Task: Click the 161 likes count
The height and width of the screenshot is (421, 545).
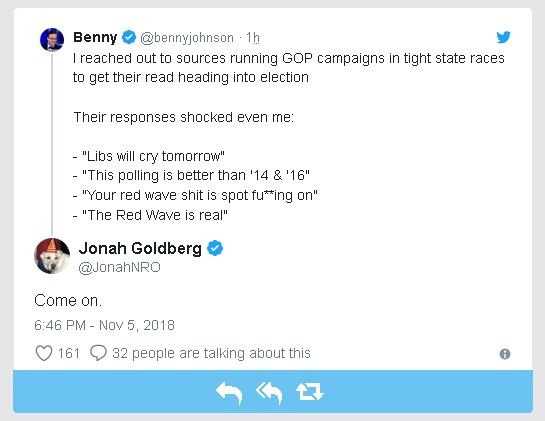Action: 69,353
